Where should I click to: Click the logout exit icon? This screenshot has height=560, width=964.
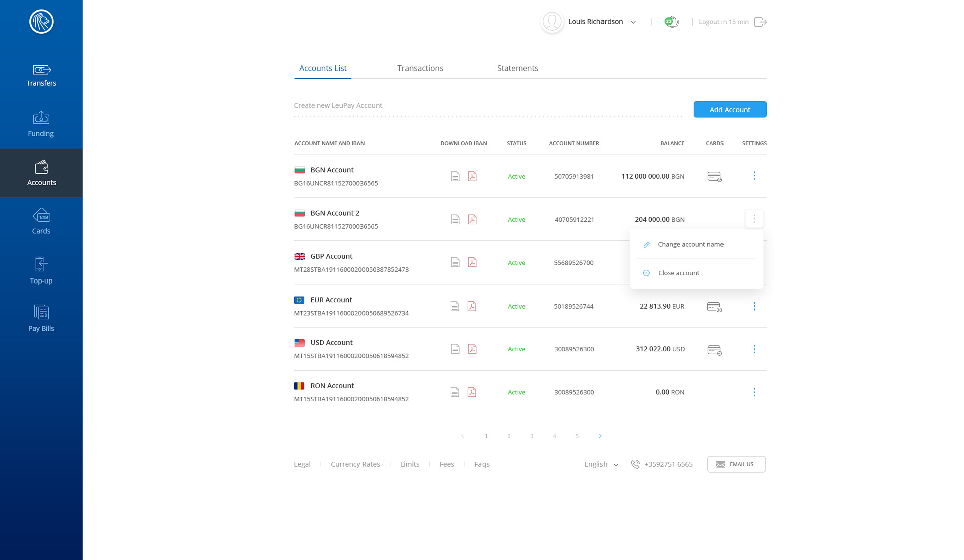[760, 22]
